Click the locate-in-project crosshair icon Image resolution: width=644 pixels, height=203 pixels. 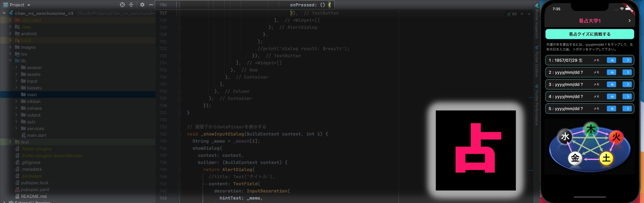click(122, 5)
